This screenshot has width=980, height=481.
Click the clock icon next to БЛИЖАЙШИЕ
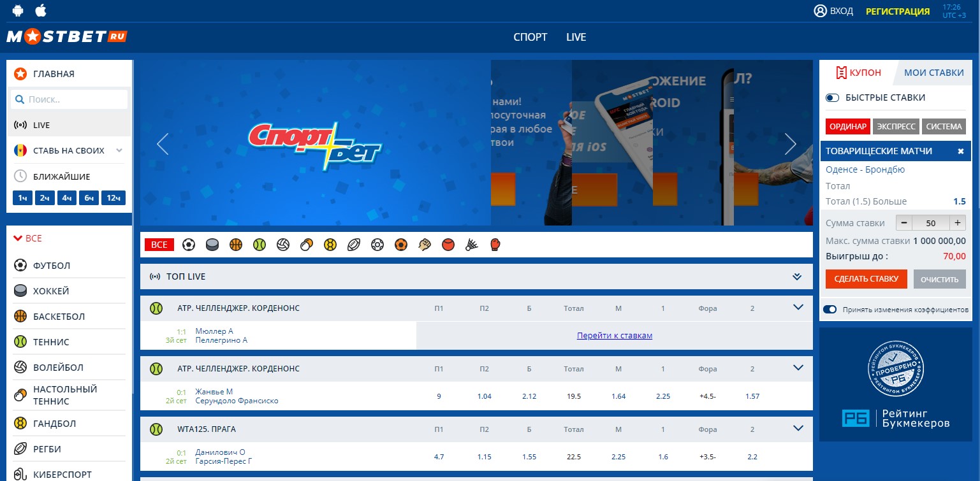[x=20, y=176]
